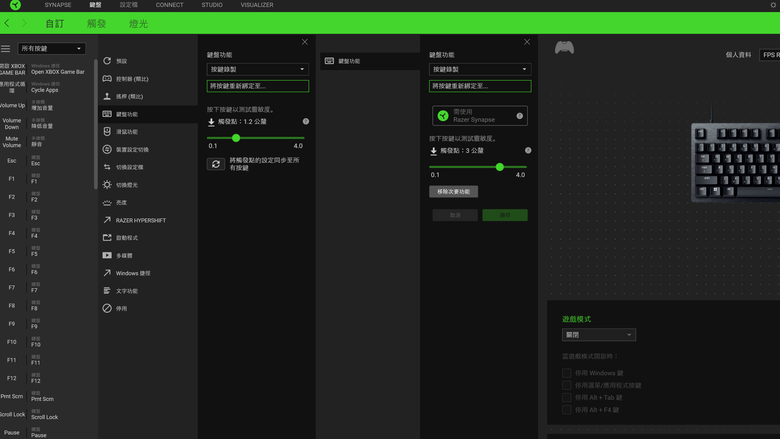
Task: Select the Scroll Lock key row
Action: tap(46, 414)
